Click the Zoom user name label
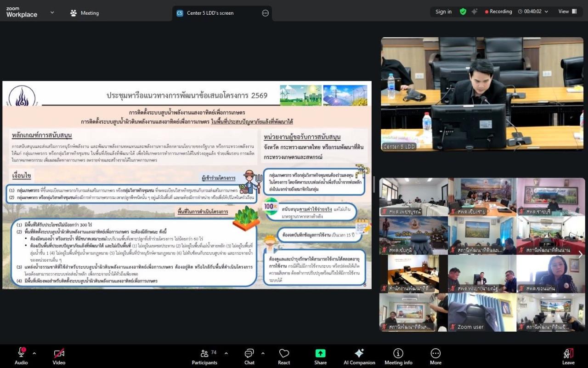This screenshot has width=588, height=368. (470, 327)
